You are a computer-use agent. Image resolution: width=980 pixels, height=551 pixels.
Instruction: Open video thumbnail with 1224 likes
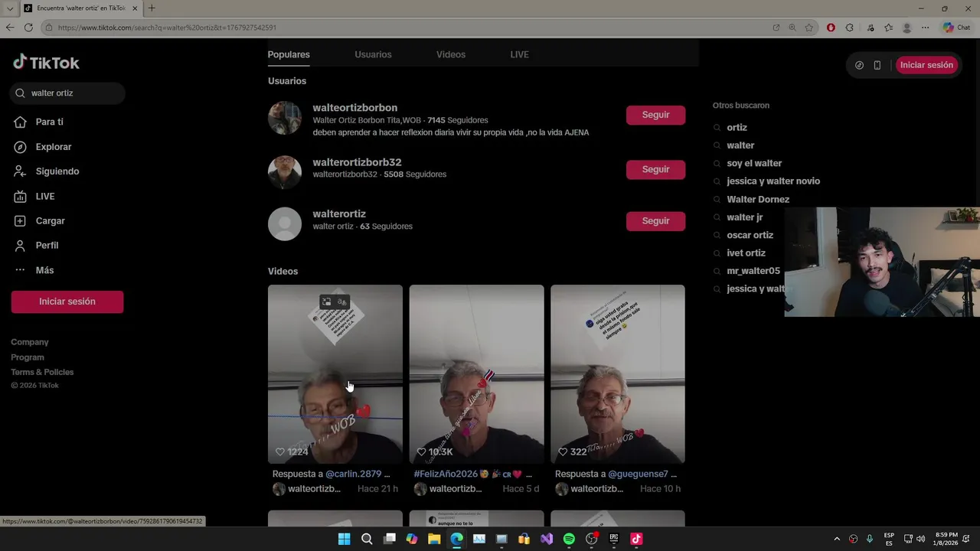point(335,374)
